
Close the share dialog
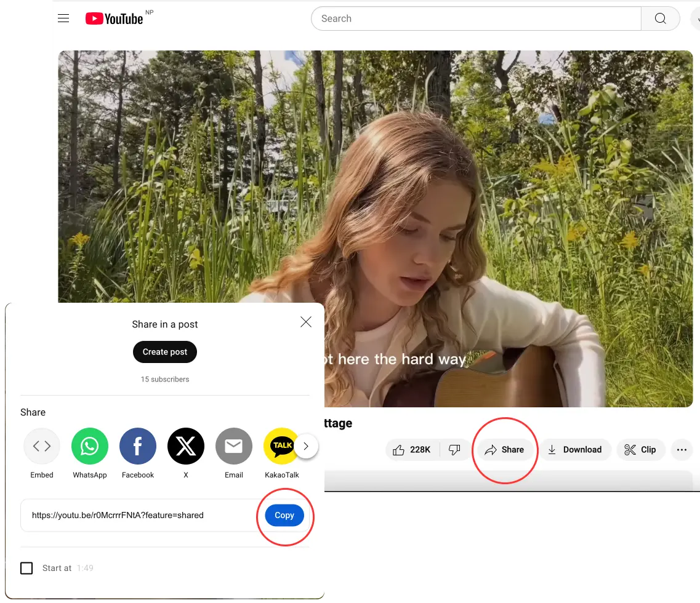pos(306,322)
